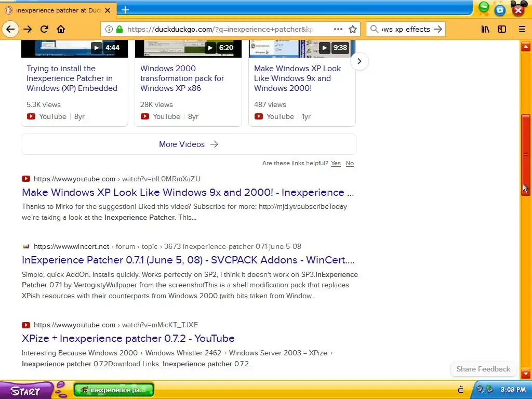
Task: Play the 4:44 video thumbnail
Action: pyautogui.click(x=74, y=48)
